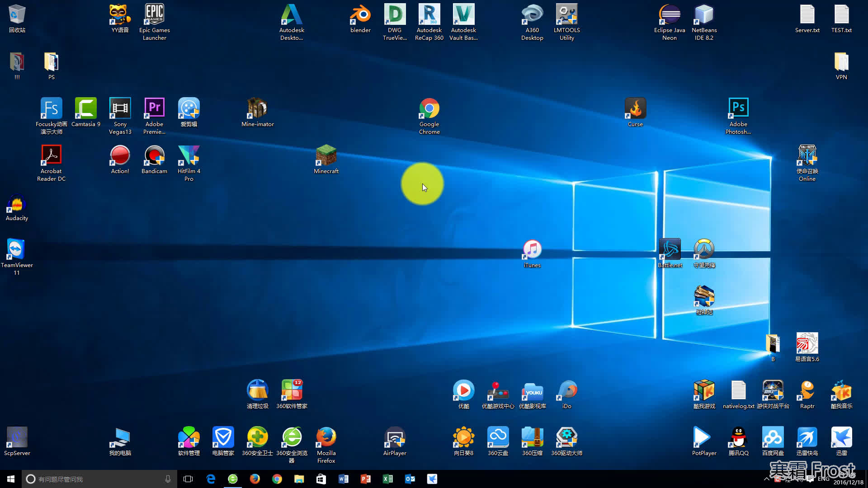
Task: Select the Google Chrome desktop shortcut
Action: coord(429,116)
